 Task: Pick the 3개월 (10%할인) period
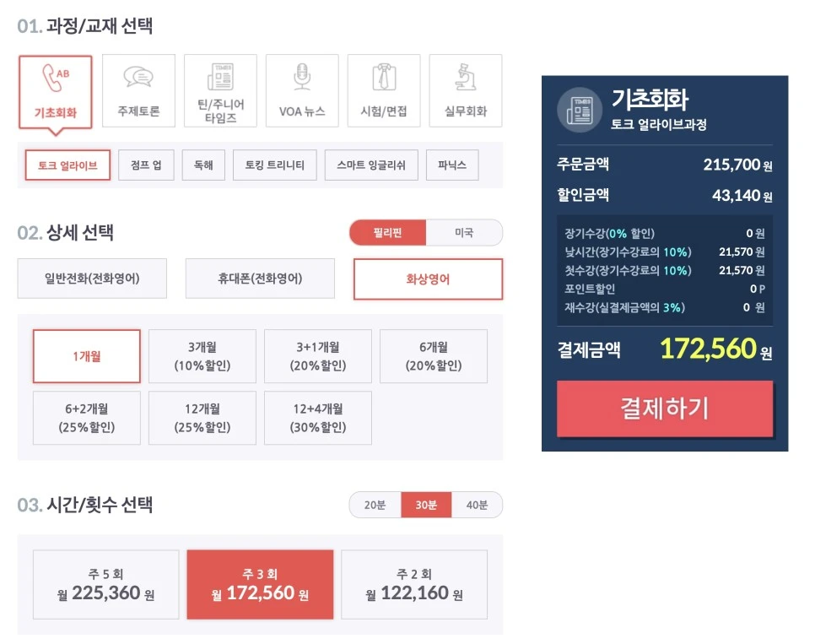click(x=202, y=356)
